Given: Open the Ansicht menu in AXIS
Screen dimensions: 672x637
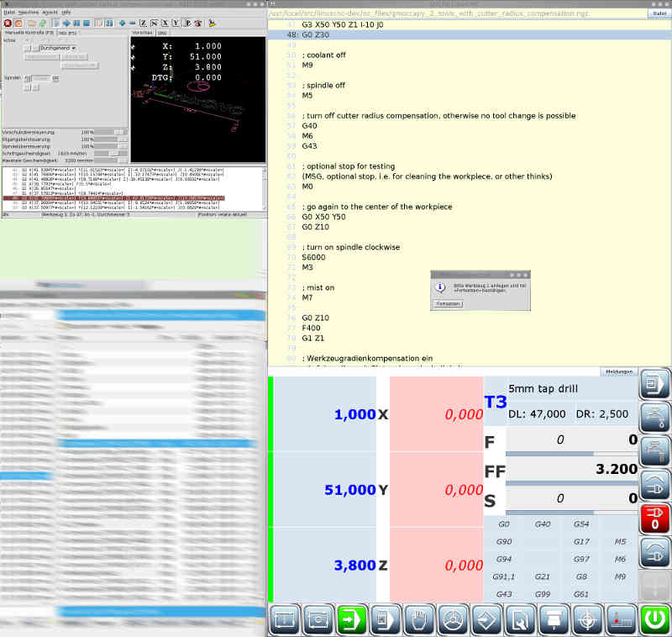Looking at the screenshot, I should (x=50, y=13).
